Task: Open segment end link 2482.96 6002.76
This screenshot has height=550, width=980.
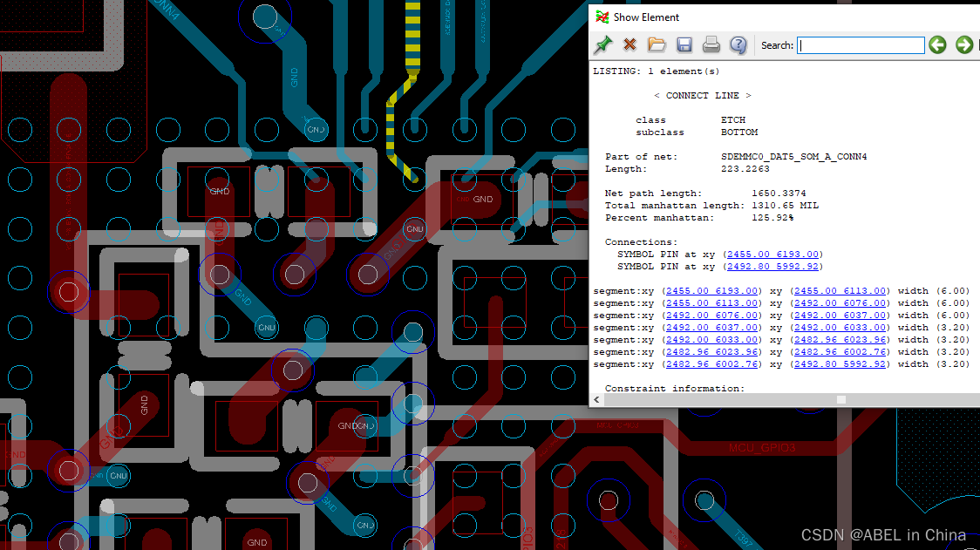Action: [x=840, y=352]
